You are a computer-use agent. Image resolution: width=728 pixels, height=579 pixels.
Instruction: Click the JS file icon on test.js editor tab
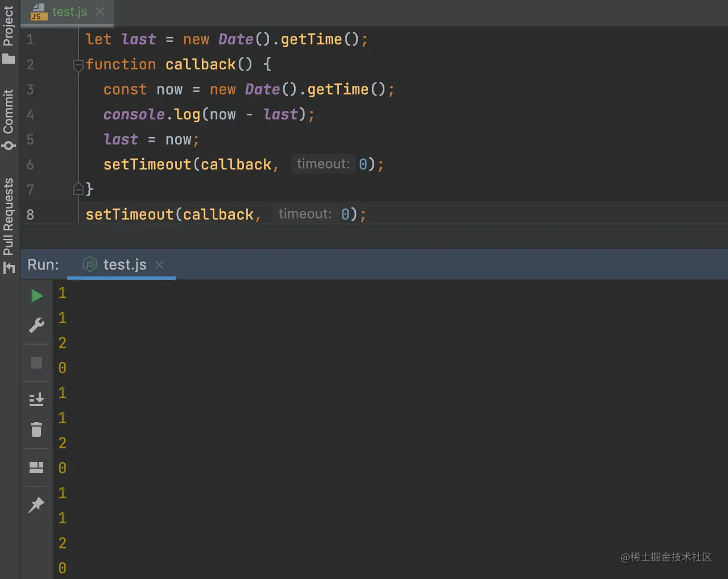pyautogui.click(x=39, y=12)
